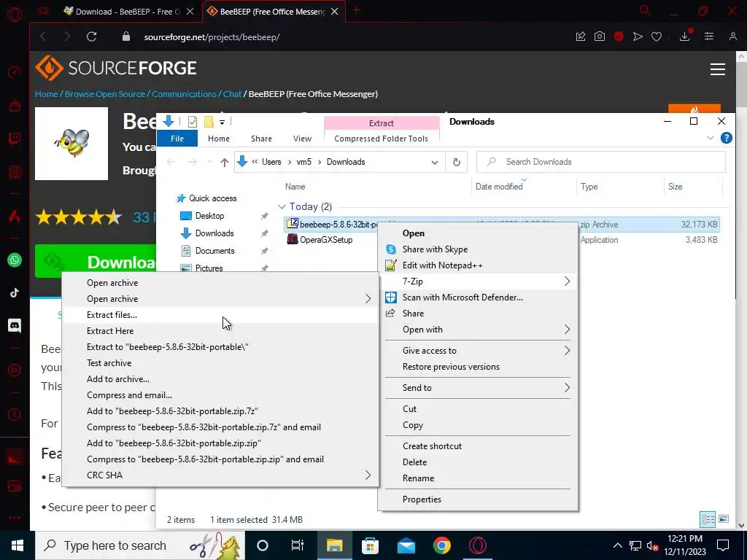Choose Properties in context menu
Viewport: 747px width, 560px height.
[x=477, y=499]
